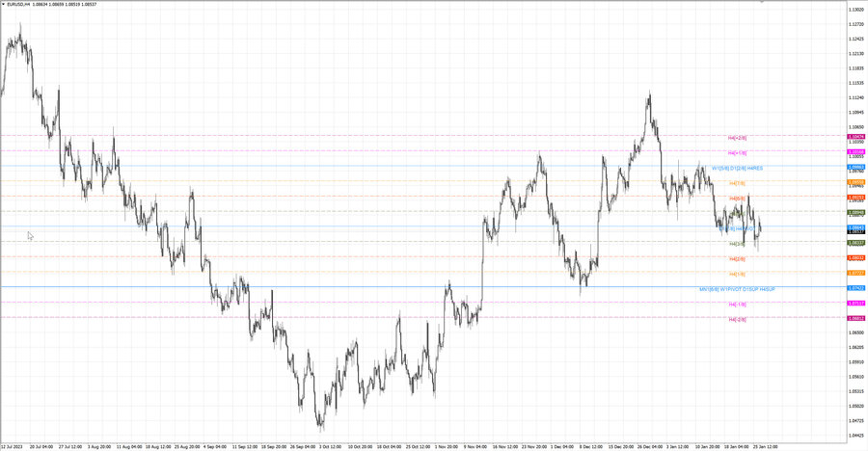The image size is (868, 451).
Task: Select the W1[5/8] D1[2/8] H4RES label
Action: 738,169
